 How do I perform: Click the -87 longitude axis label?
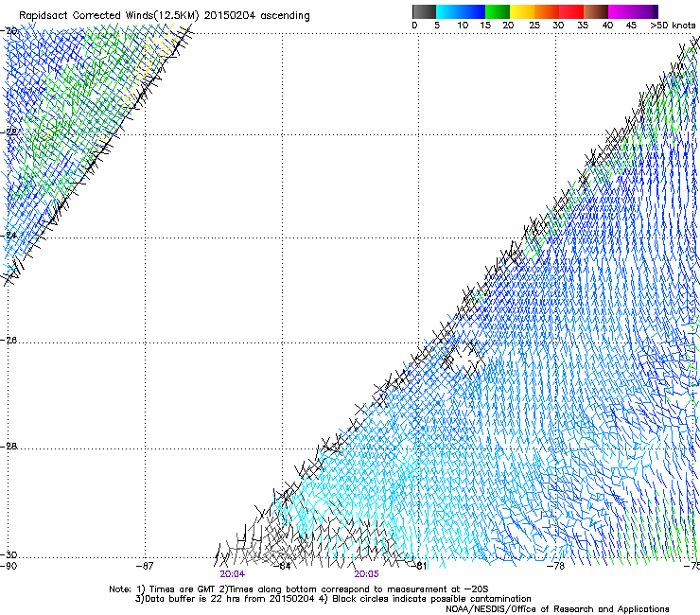145,566
